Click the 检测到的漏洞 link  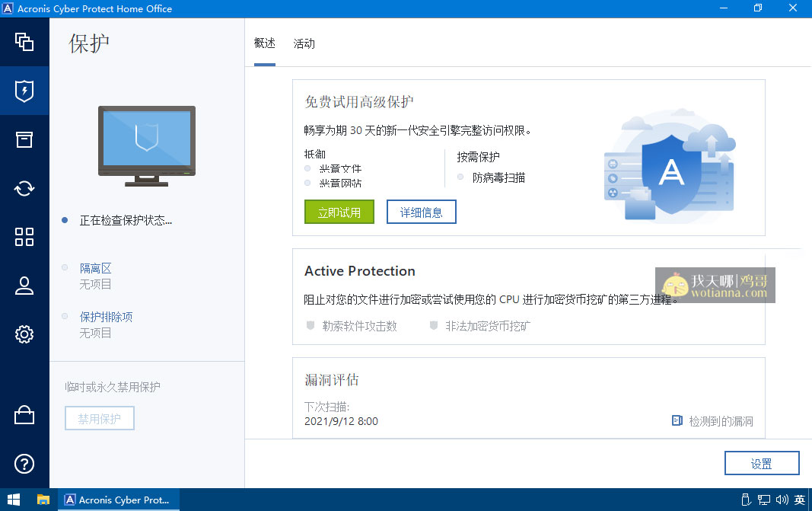[x=721, y=421]
